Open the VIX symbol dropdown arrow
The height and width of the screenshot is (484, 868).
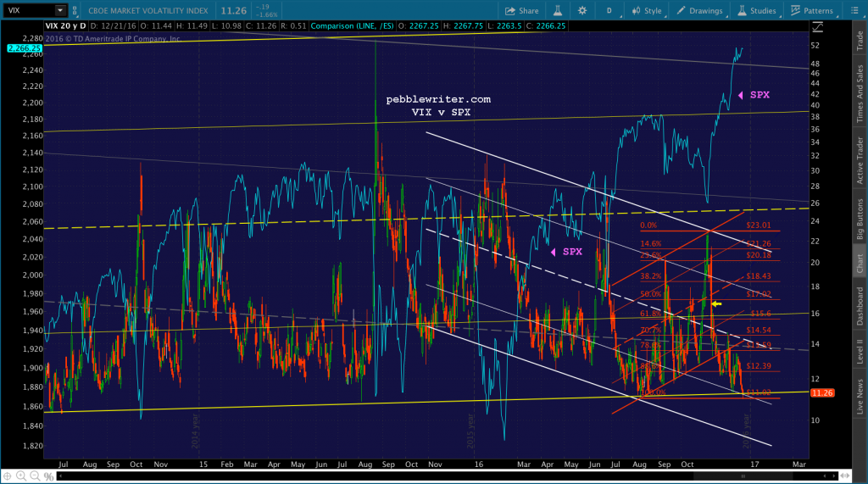click(x=60, y=10)
